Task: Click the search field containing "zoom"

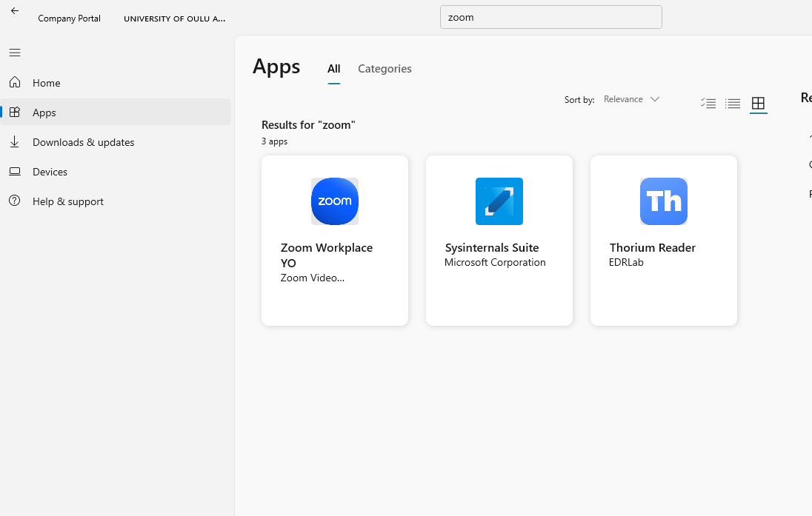Action: click(x=551, y=17)
